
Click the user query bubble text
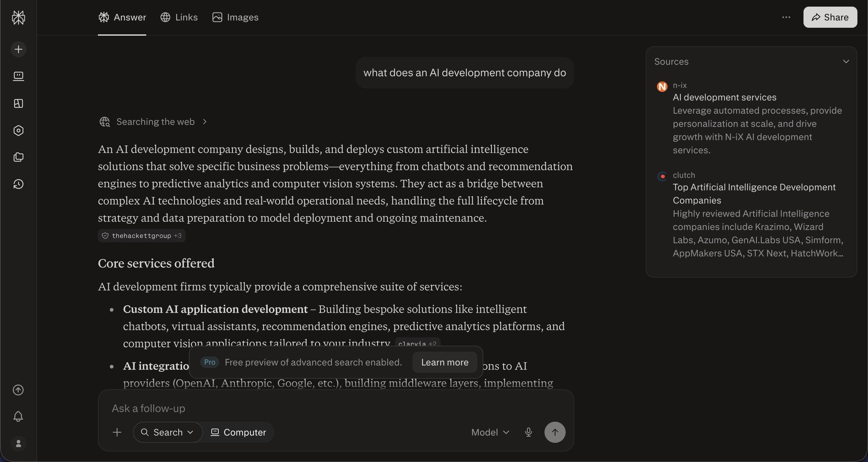click(x=464, y=73)
